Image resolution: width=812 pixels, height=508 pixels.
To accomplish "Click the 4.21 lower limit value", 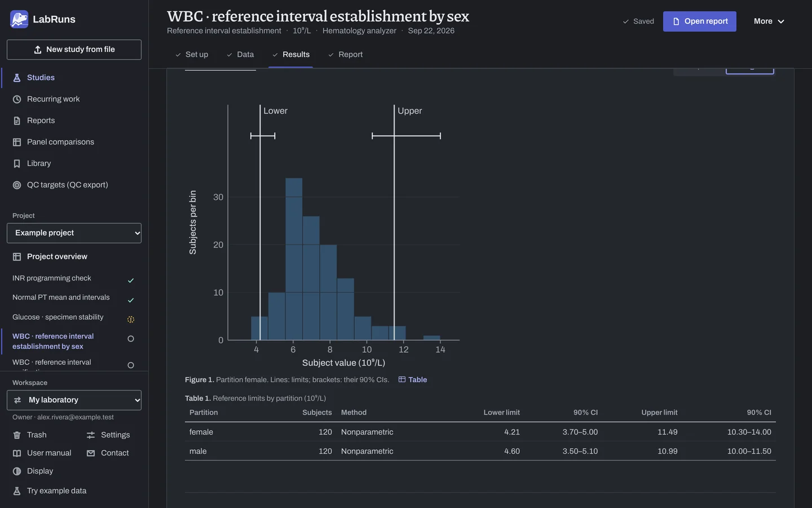I will 512,432.
